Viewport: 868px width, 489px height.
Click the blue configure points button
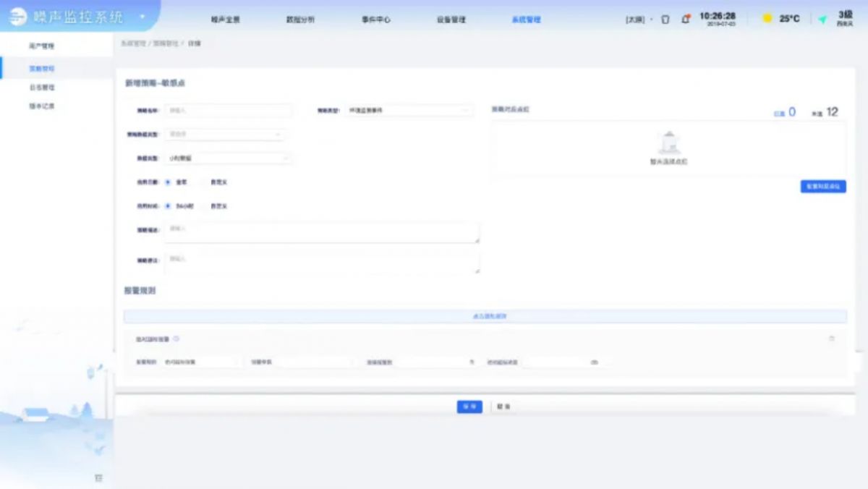coord(822,187)
